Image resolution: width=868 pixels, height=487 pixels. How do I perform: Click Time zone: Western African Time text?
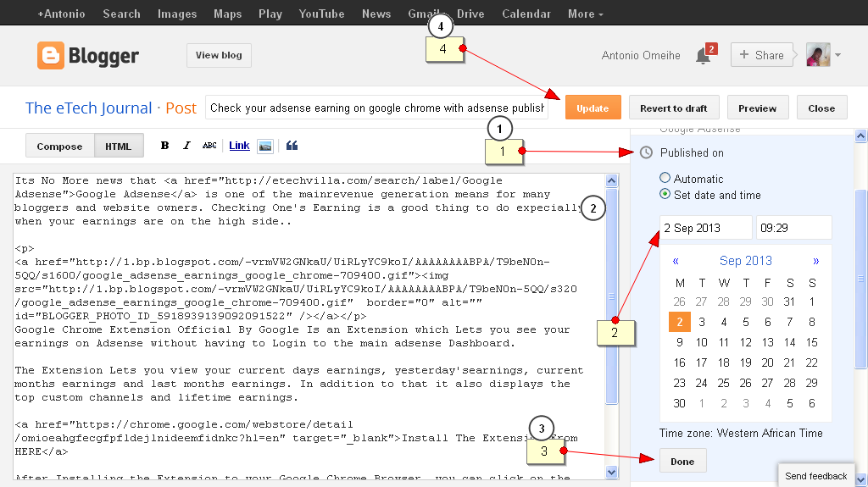click(x=741, y=434)
